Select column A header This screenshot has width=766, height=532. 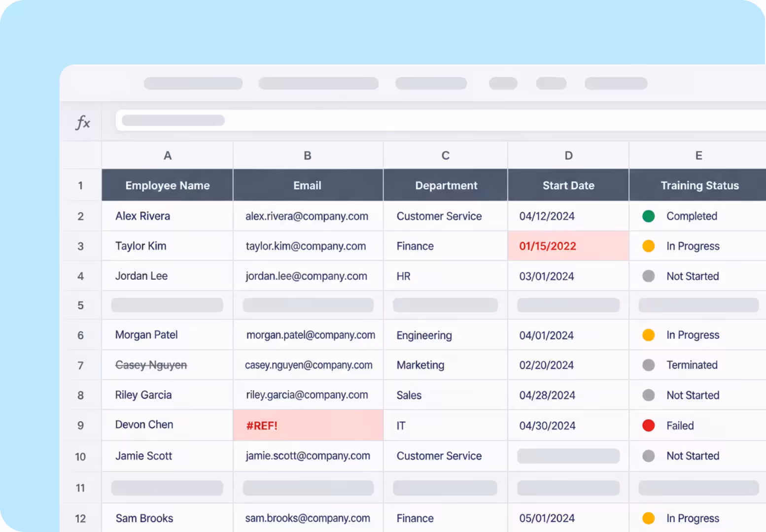point(168,156)
